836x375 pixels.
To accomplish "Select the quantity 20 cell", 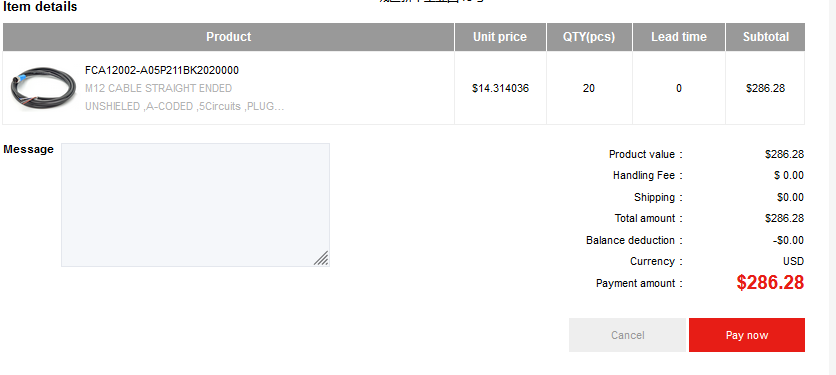I will 589,89.
